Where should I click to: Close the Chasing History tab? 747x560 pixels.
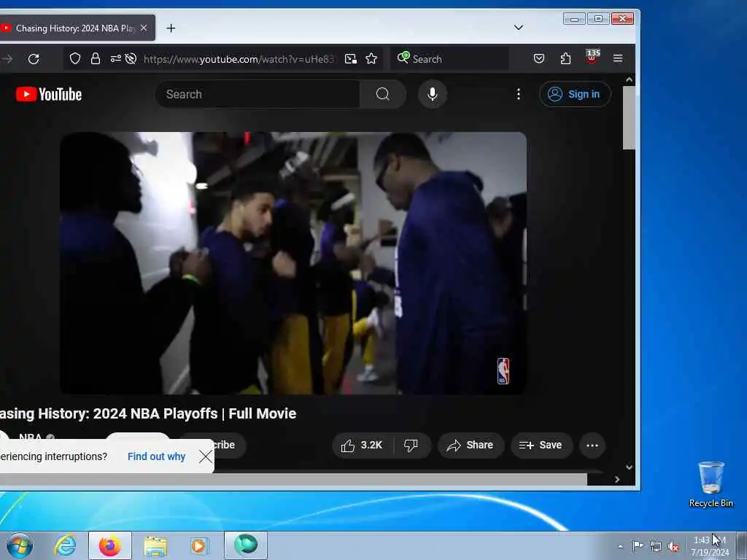[x=144, y=28]
